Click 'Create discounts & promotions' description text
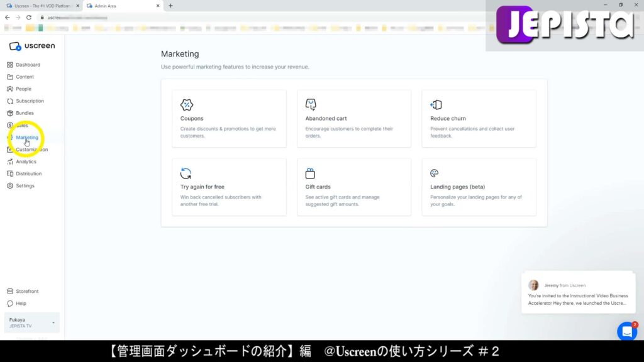This screenshot has width=644, height=362. [228, 132]
